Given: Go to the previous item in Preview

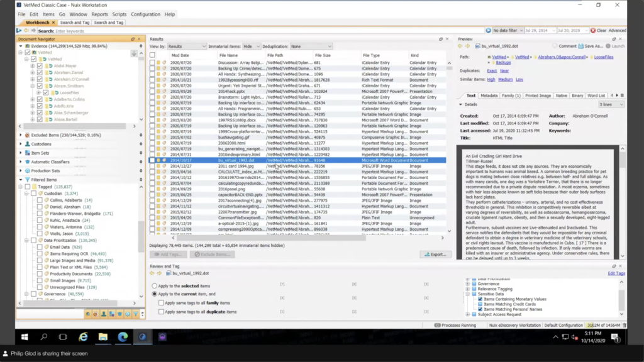Looking at the screenshot, I should coord(460,46).
